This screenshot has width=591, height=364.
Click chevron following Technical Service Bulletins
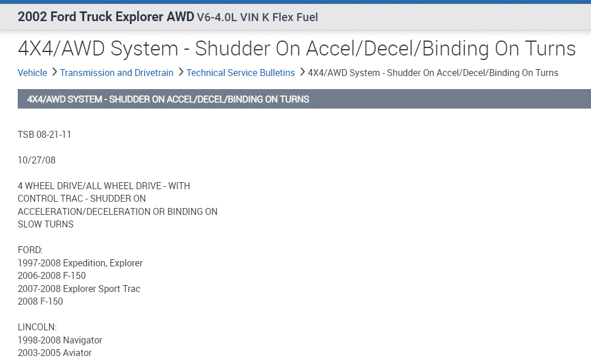302,73
